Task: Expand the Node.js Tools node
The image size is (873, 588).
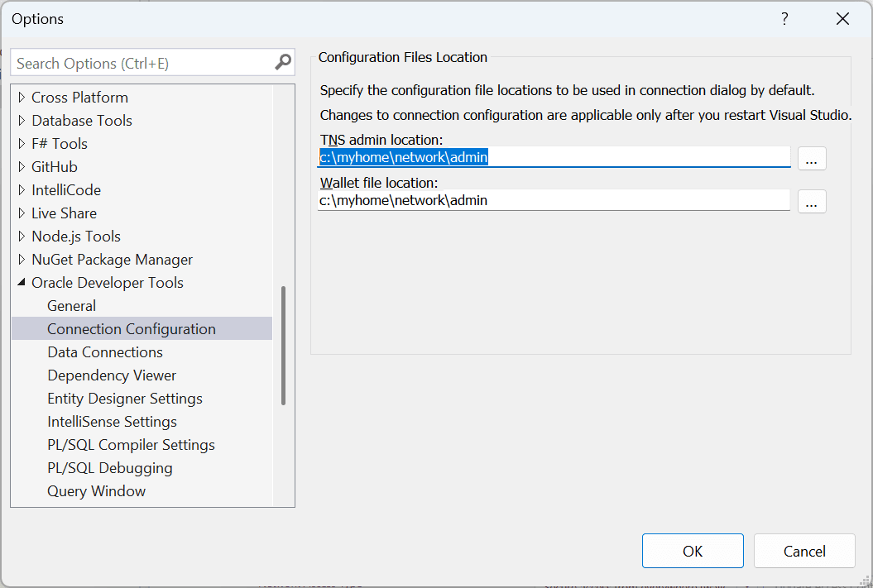Action: (20, 236)
